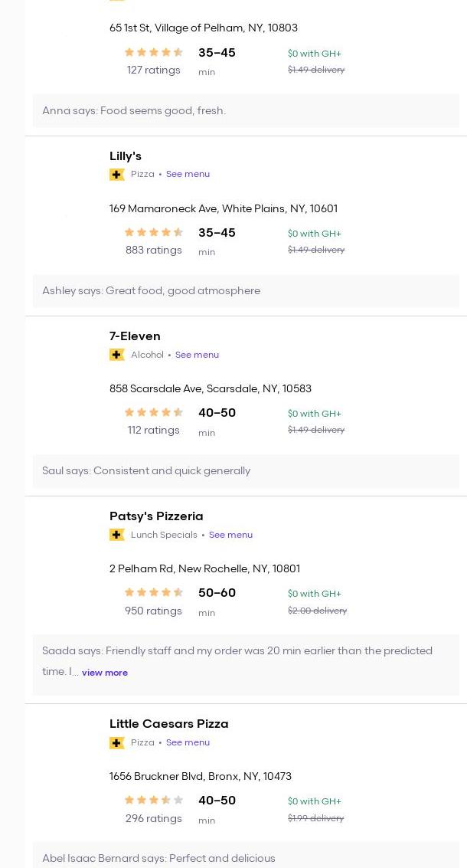The height and width of the screenshot is (868, 467).
Task: Click Saul's review about consistent service
Action: [x=146, y=471]
